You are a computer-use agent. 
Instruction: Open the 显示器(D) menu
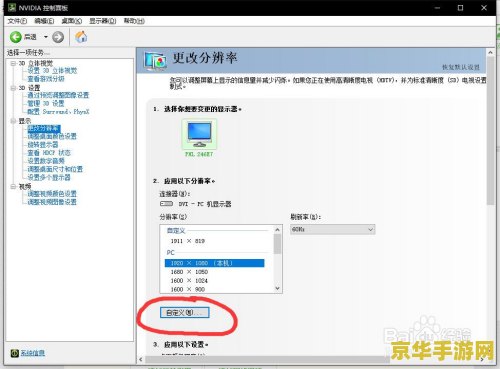103,21
